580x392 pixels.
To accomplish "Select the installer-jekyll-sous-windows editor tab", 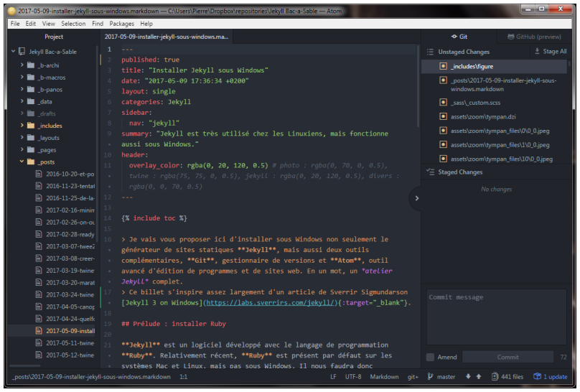I will pos(167,37).
